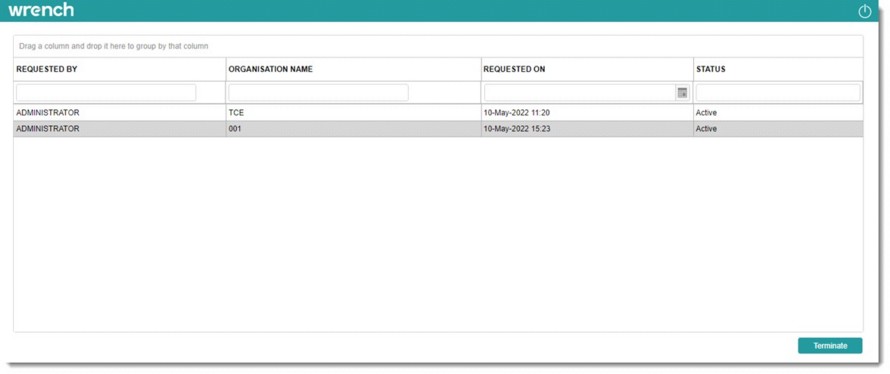890x374 pixels.
Task: Click the 10-May-2022 11:20 date cell
Action: (517, 113)
